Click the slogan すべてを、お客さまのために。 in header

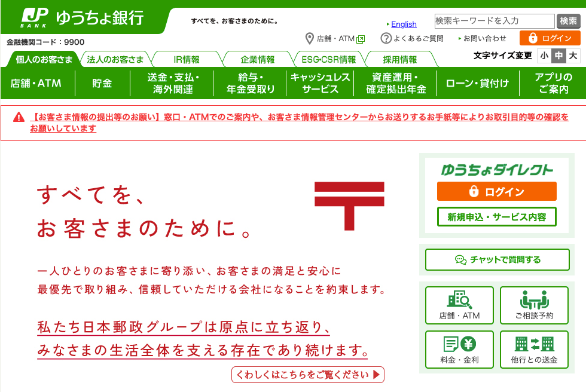coord(234,22)
